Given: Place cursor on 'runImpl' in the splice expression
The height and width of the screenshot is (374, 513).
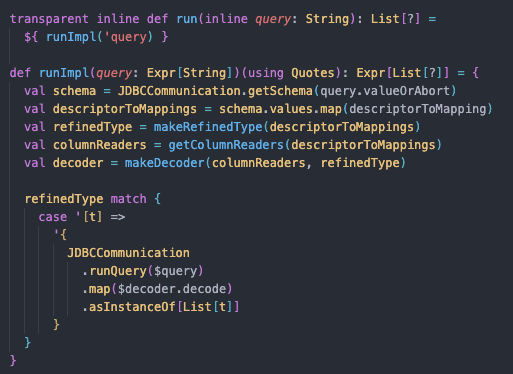Looking at the screenshot, I should click(71, 37).
